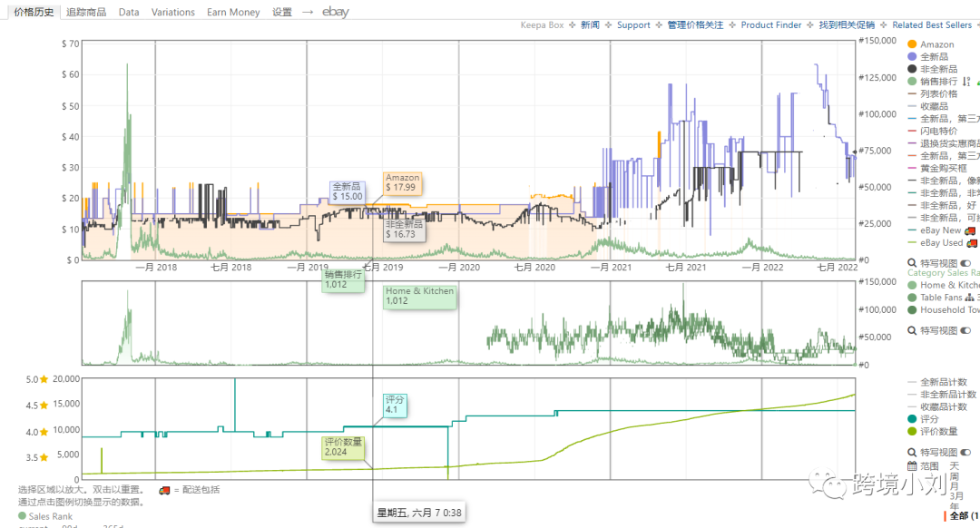Open the Related Best Sellers link
980x528 pixels.
click(932, 25)
